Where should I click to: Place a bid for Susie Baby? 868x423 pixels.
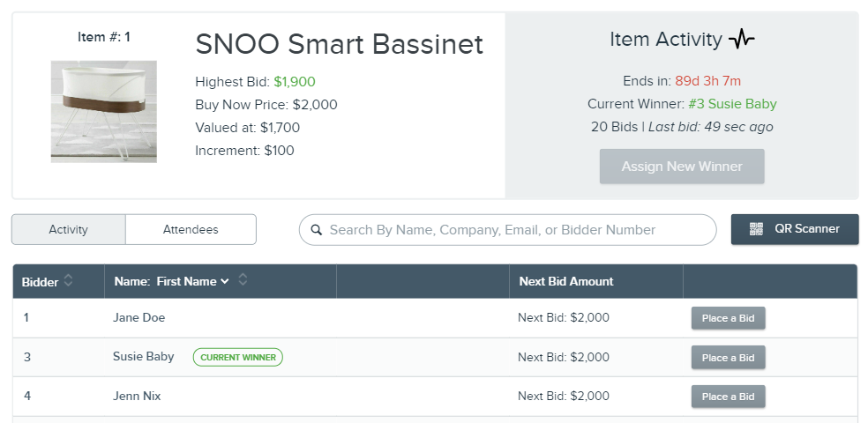[x=728, y=357]
